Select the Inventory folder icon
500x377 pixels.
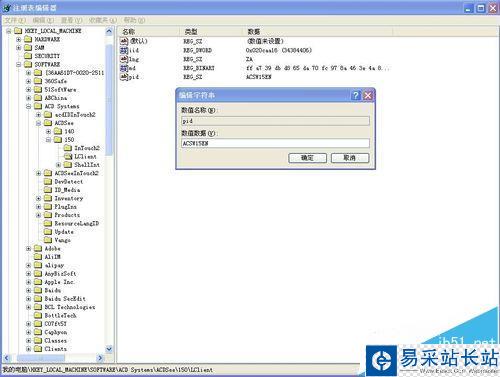[48, 198]
